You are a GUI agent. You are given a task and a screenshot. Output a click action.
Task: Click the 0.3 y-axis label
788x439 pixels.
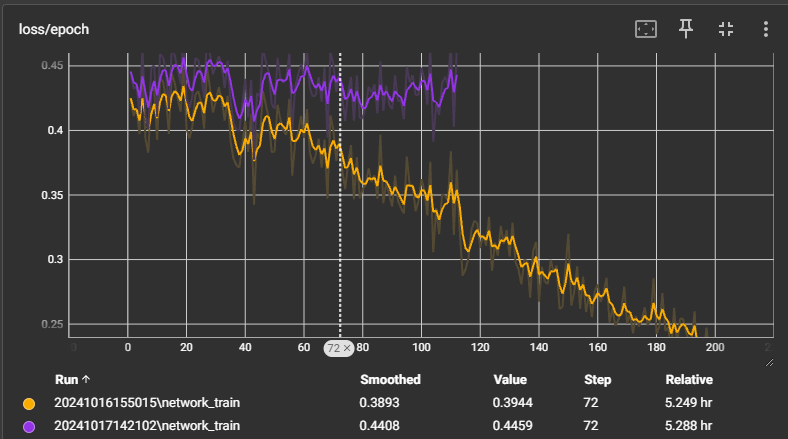click(55, 260)
